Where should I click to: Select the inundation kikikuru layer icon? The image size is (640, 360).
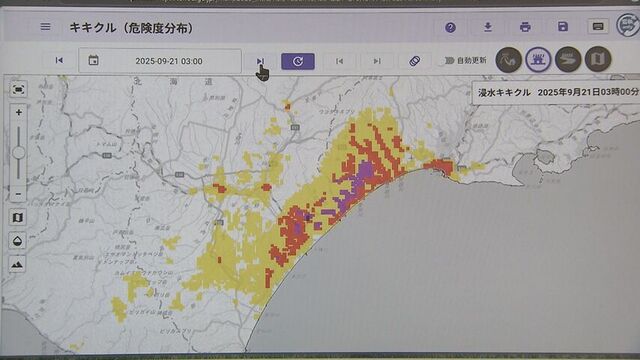pyautogui.click(x=538, y=60)
